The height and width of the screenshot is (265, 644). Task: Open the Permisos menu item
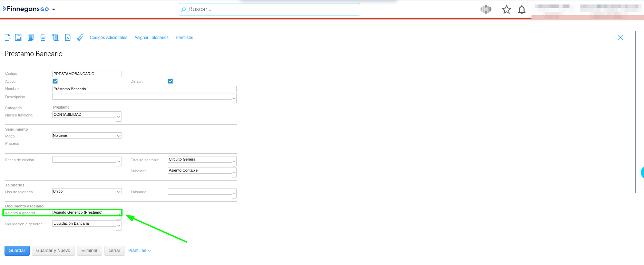(184, 38)
